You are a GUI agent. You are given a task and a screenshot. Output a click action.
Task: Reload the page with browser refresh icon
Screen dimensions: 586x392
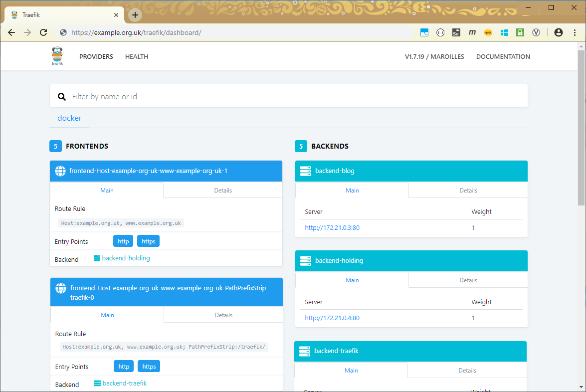[x=43, y=32]
